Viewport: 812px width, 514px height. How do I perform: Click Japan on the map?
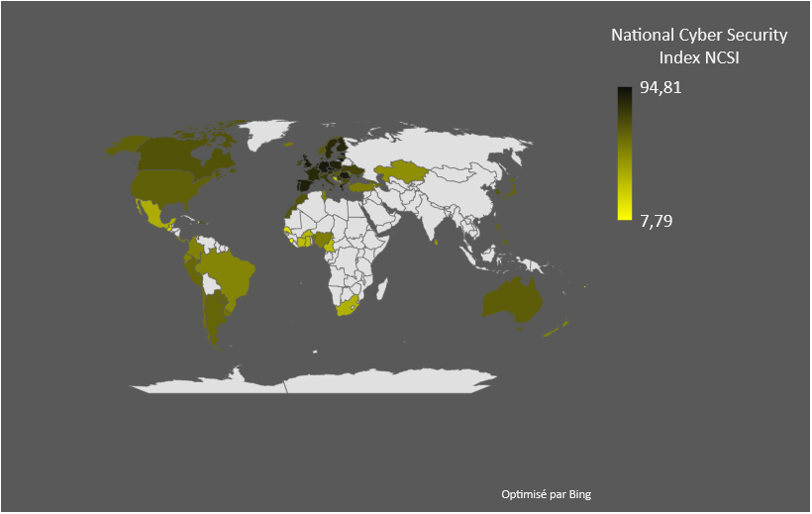[x=510, y=191]
